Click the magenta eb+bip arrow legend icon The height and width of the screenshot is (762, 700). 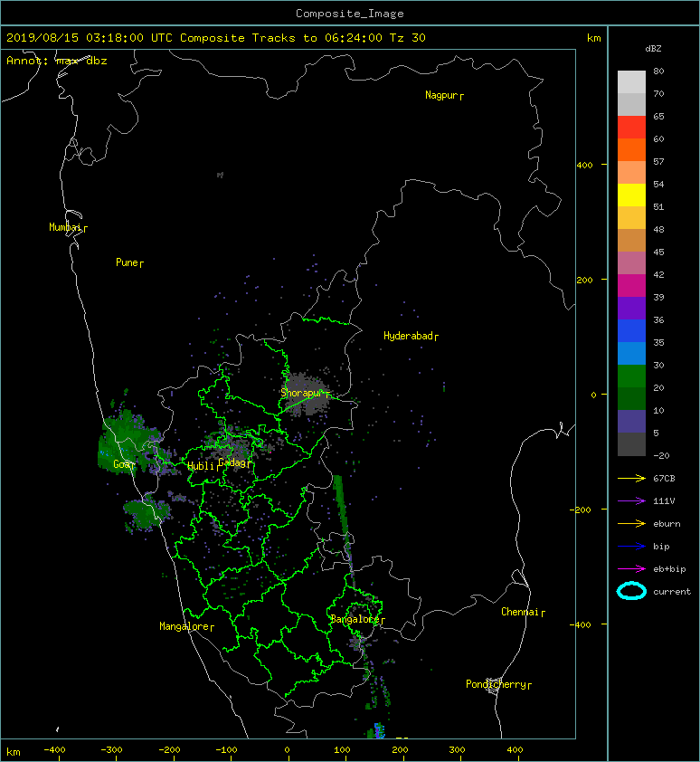point(631,568)
